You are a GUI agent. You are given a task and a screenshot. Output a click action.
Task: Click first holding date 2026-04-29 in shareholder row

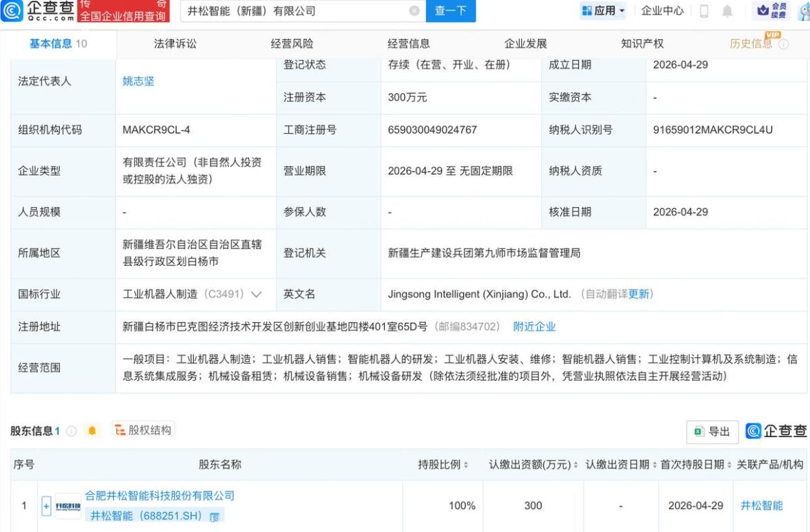(696, 506)
